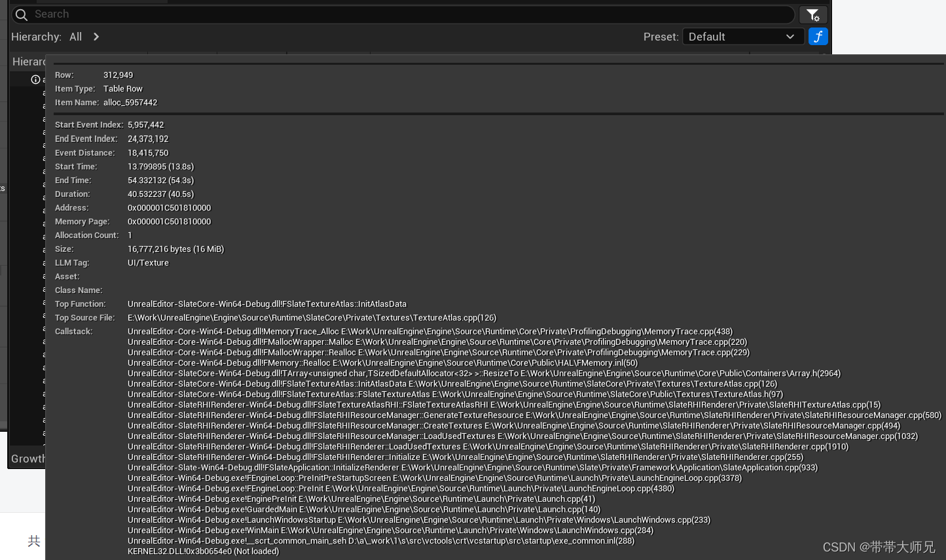Screen dimensions: 946x560
Task: Select the Event Distance value 18,415,750
Action: click(x=148, y=153)
